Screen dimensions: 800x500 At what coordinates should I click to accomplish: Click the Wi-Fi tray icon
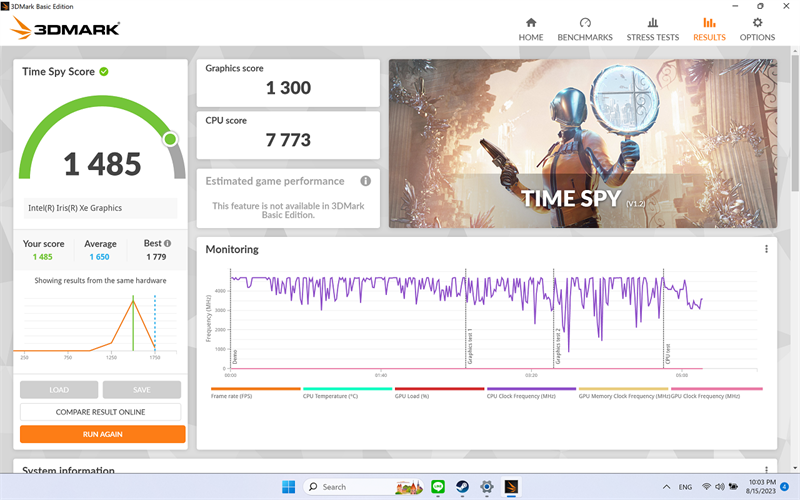point(706,487)
